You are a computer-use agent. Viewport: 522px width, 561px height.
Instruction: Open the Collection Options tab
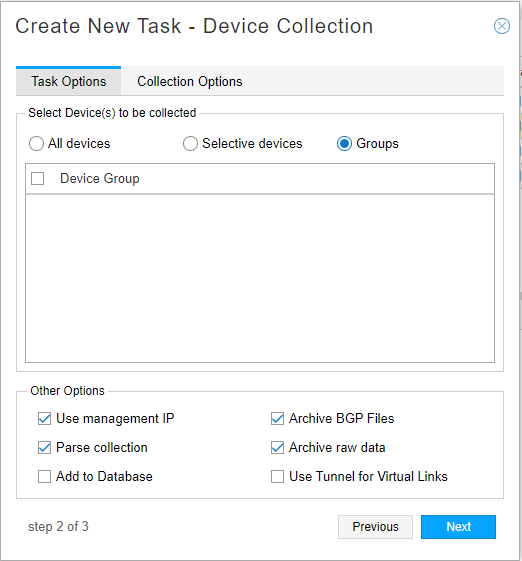pos(190,81)
